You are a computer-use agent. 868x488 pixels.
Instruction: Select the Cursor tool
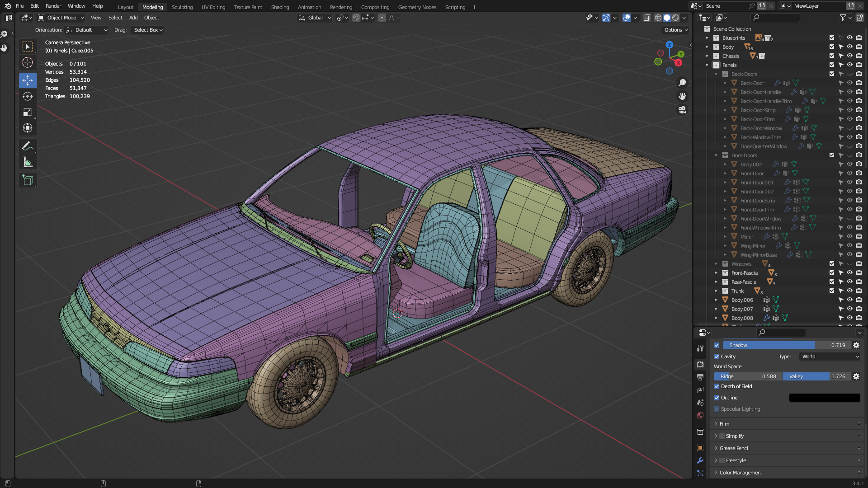[28, 62]
